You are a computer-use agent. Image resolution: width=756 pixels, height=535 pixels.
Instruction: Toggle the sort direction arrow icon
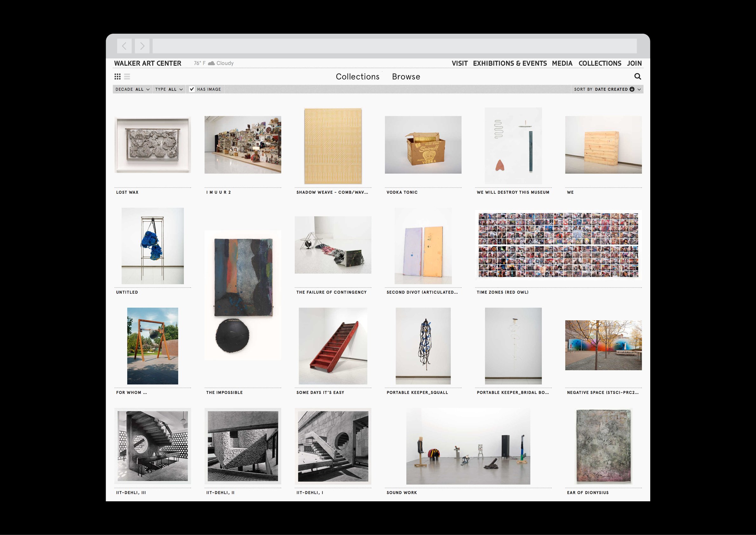point(632,89)
